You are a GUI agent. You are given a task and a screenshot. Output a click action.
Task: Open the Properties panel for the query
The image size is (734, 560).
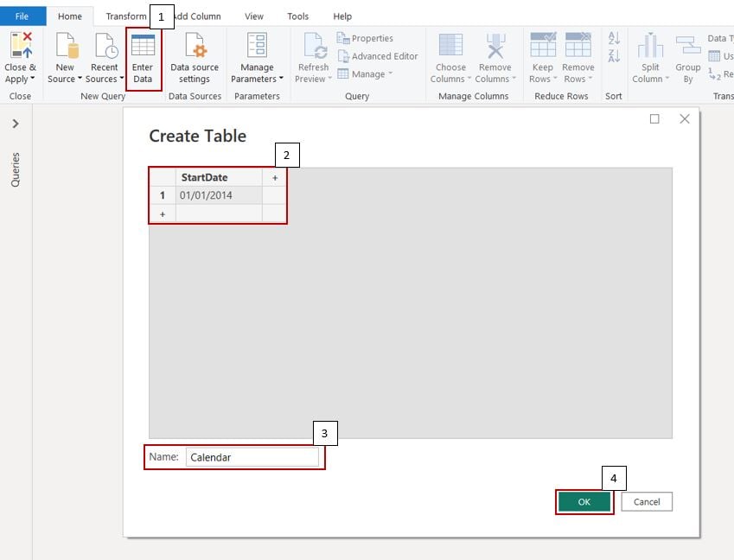(370, 38)
